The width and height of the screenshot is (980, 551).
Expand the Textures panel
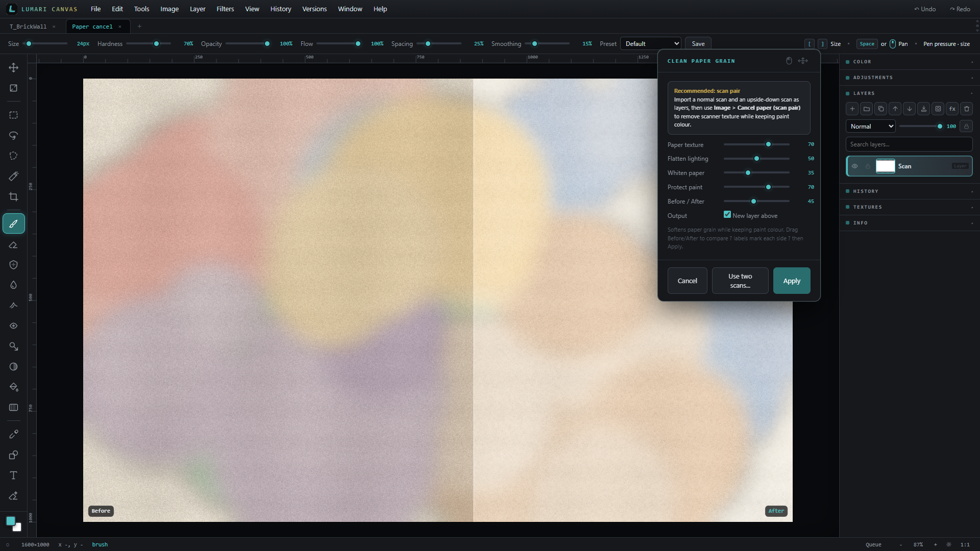click(909, 207)
